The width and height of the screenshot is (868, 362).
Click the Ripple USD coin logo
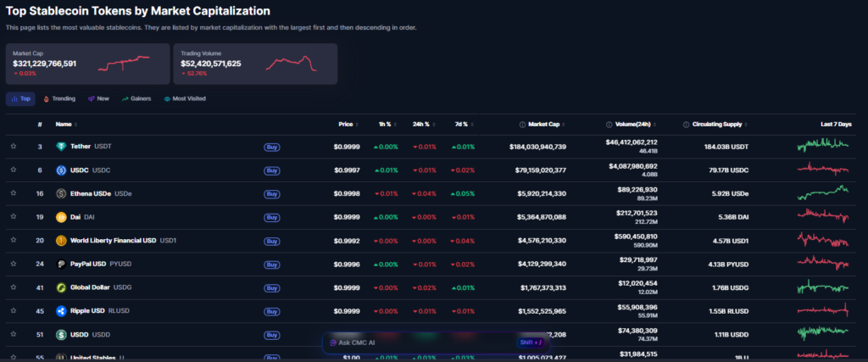[x=61, y=311]
